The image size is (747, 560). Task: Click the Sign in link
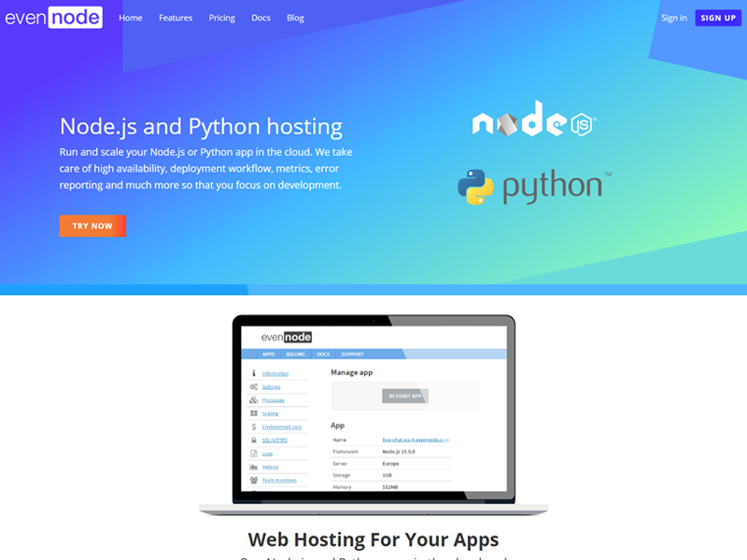674,18
